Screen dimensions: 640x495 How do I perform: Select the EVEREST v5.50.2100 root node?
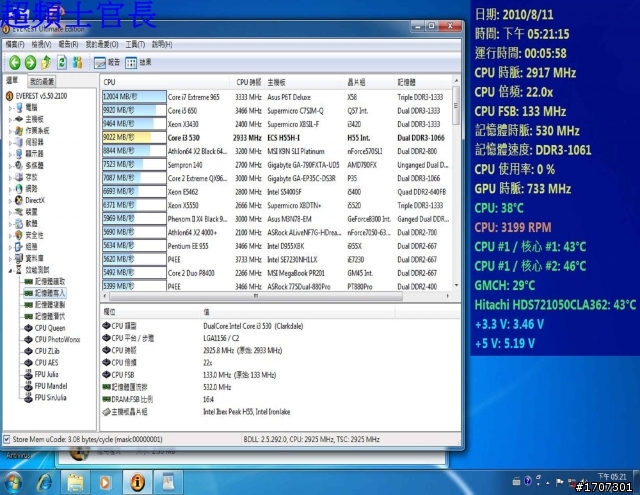36,96
